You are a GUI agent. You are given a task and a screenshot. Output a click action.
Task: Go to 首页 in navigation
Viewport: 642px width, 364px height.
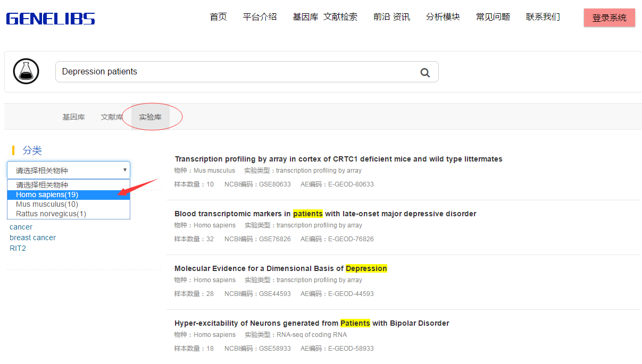[x=218, y=17]
